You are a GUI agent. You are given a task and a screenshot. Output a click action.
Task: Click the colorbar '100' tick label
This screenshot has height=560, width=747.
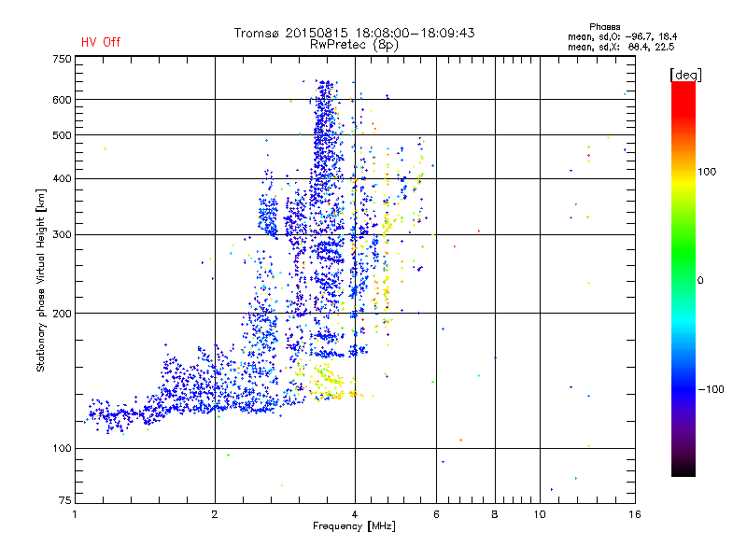pyautogui.click(x=707, y=172)
